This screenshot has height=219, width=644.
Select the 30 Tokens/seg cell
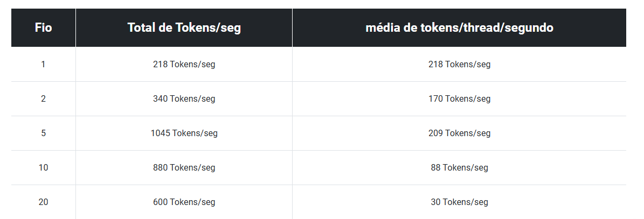pyautogui.click(x=459, y=202)
